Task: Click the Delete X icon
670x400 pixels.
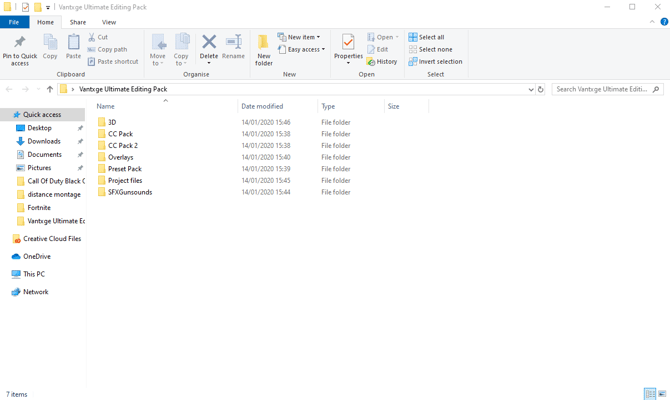Action: (209, 42)
